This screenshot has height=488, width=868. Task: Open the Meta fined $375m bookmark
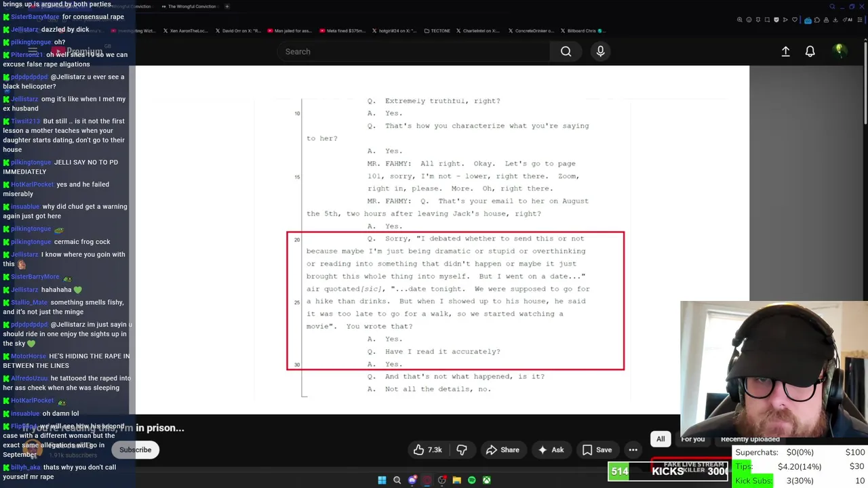pyautogui.click(x=342, y=30)
